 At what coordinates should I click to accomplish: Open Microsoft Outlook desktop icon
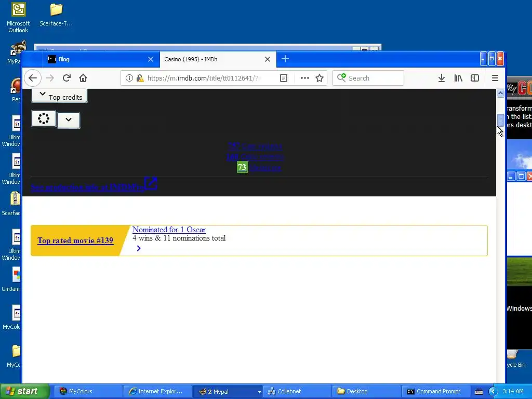18,18
